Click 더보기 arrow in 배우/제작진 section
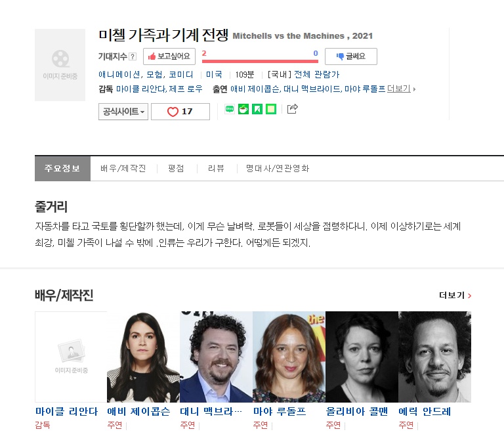Screen dimensions: 504x442 (x=455, y=296)
